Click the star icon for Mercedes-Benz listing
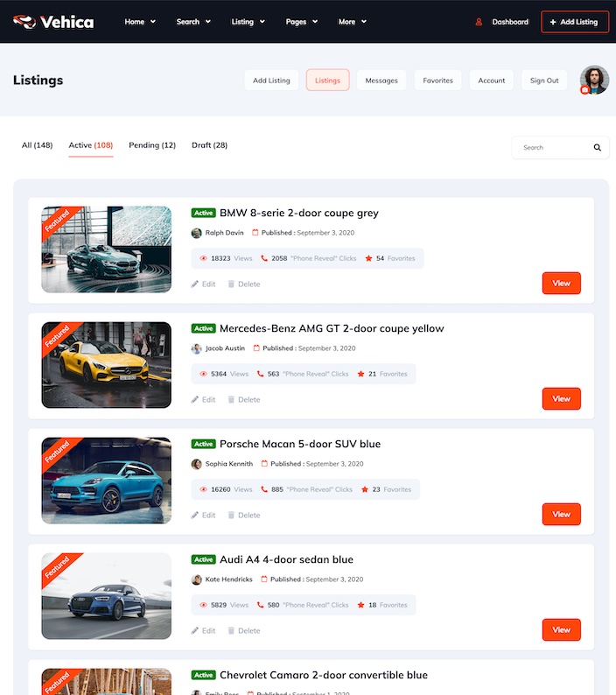This screenshot has height=695, width=616. (x=361, y=374)
